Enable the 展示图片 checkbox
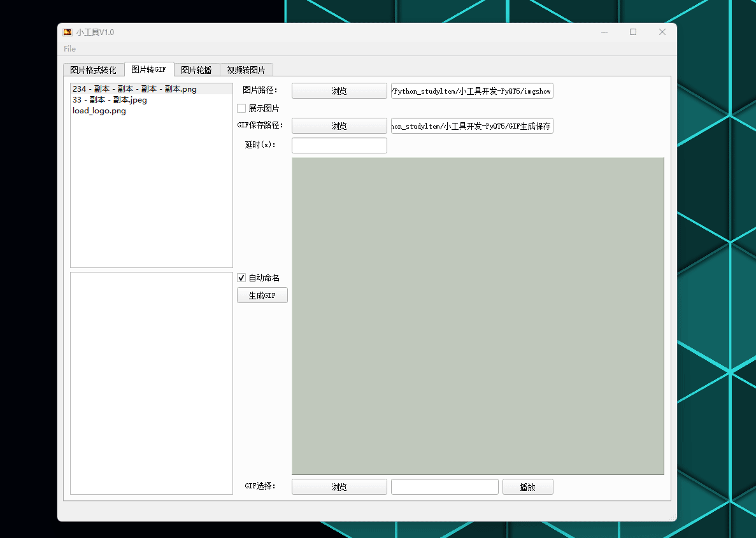 coord(241,108)
